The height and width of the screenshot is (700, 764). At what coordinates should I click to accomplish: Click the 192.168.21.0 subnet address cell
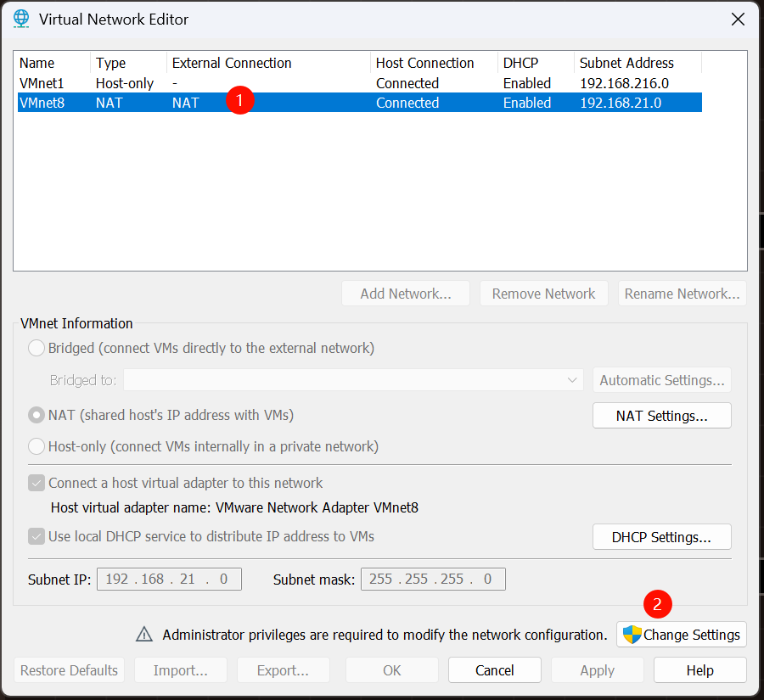621,103
